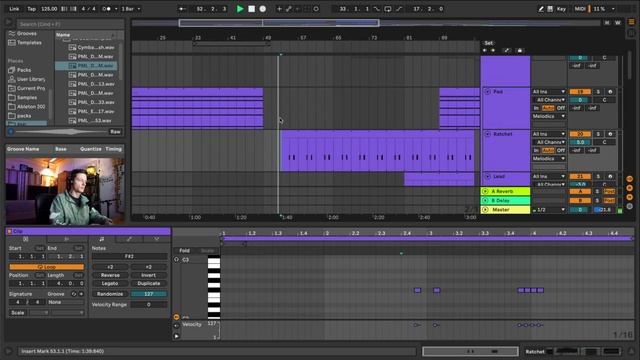Toggle Fold in the piano roll

(x=184, y=251)
